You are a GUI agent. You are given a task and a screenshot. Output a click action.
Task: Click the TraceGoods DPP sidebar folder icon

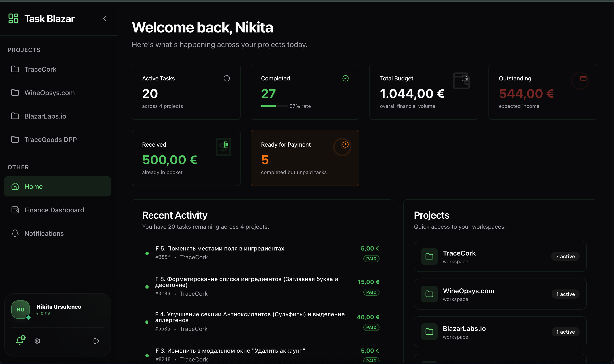(15, 139)
